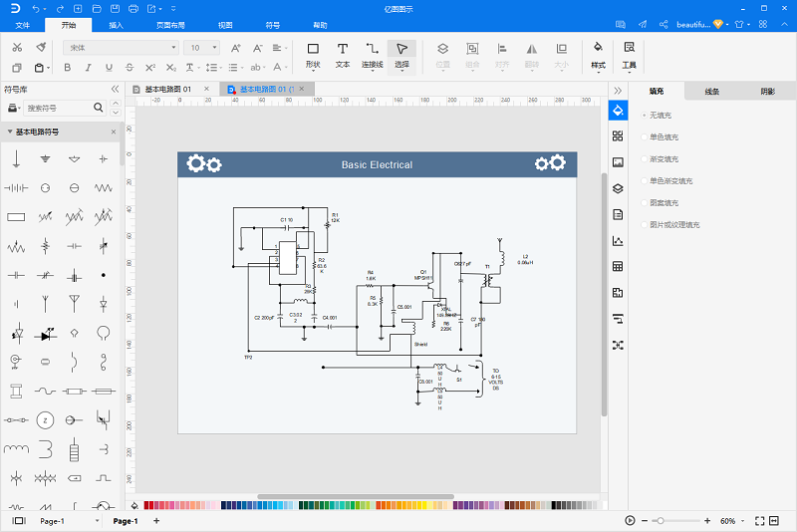Select the 无填充 radio option
This screenshot has width=797, height=532.
coord(656,116)
